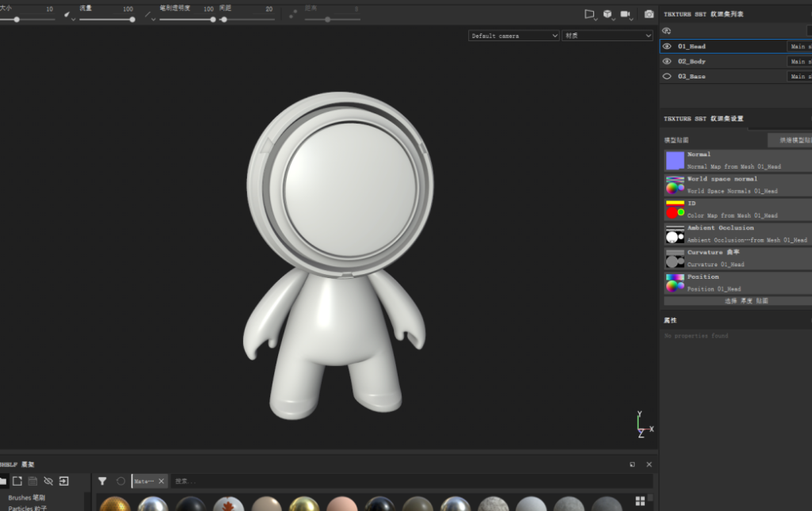Image resolution: width=812 pixels, height=511 pixels.
Task: Click the 3D cube view mode icon
Action: pyautogui.click(x=608, y=14)
